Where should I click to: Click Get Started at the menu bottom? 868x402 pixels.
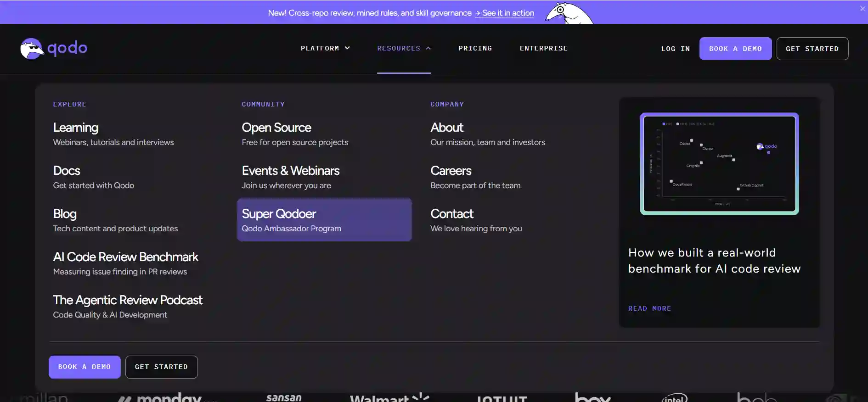161,367
